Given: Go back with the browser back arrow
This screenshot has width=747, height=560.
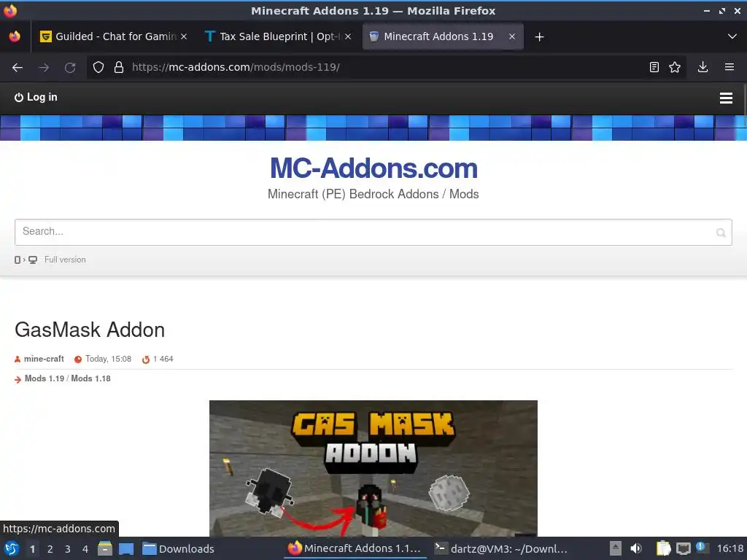Looking at the screenshot, I should click(x=18, y=68).
